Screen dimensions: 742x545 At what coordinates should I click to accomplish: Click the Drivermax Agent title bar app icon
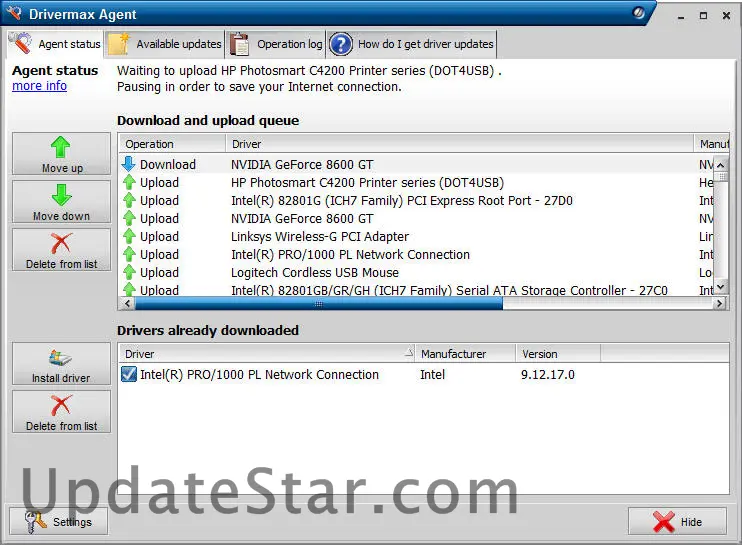[x=14, y=13]
